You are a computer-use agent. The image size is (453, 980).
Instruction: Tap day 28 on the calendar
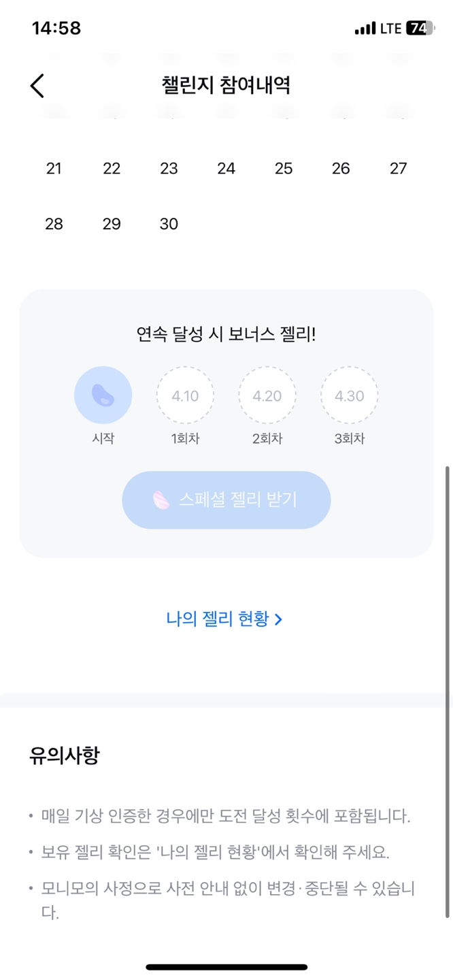tap(54, 224)
